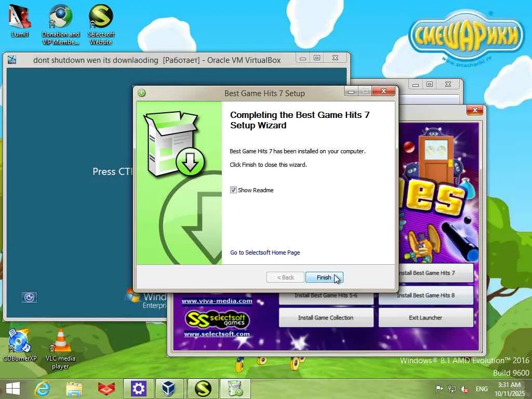Minimize the Oracle VM VirtualBox window
Viewport: 532px width, 399px height.
pyautogui.click(x=303, y=58)
